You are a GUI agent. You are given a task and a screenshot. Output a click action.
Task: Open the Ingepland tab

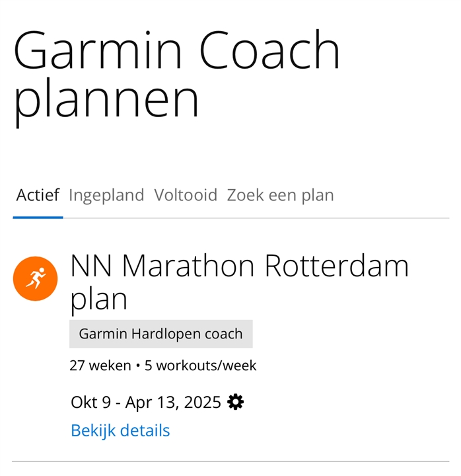106,195
